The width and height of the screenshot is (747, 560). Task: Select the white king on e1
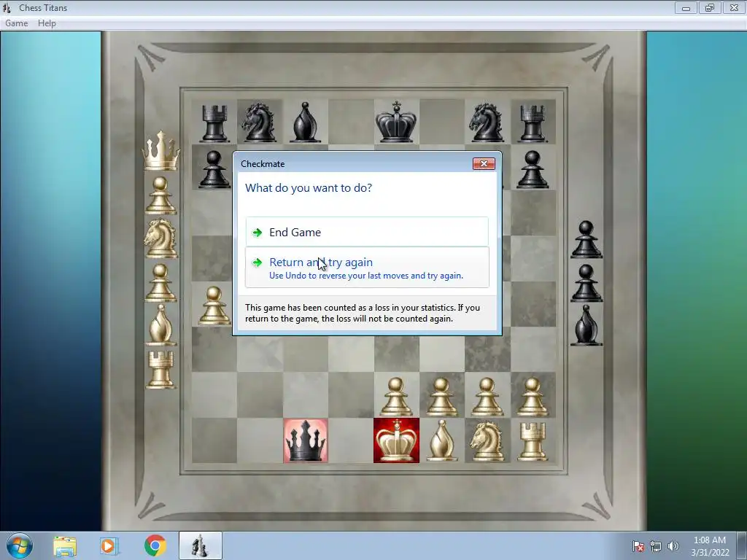(396, 441)
